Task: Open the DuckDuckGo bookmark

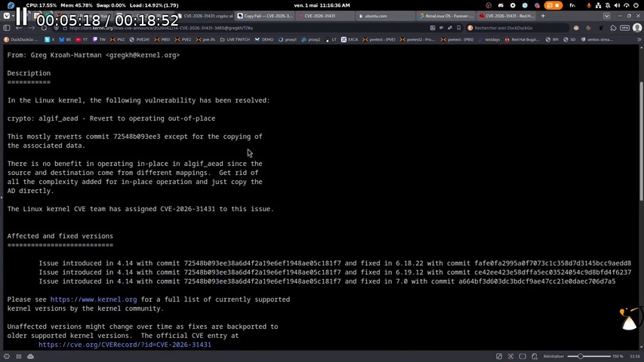Action: coord(21,40)
